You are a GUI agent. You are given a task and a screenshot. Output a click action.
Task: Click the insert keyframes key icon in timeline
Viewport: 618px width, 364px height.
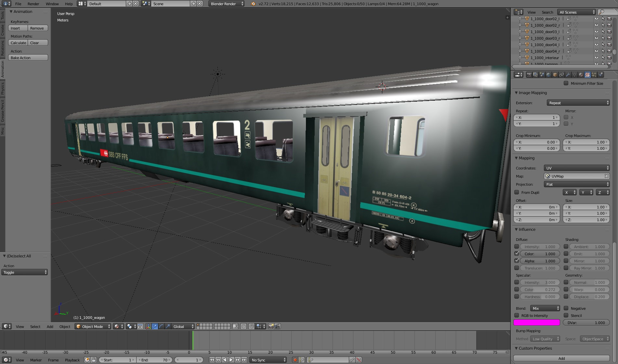point(352,360)
